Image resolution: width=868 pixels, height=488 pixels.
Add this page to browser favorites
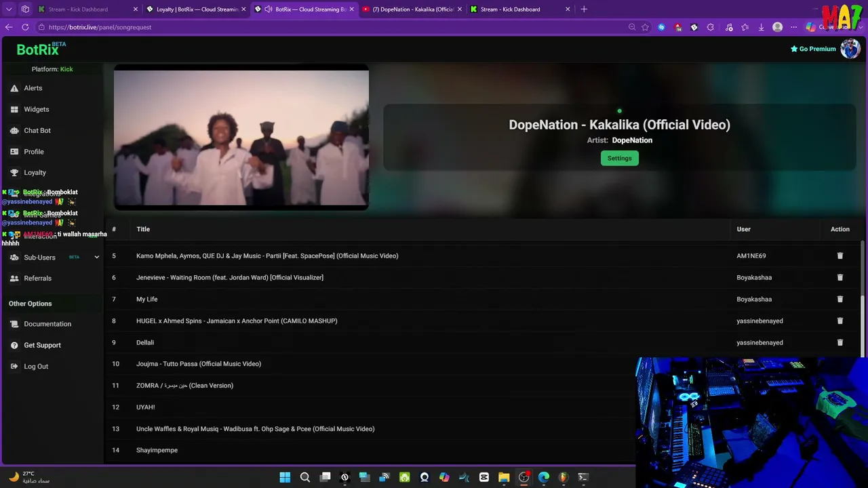pyautogui.click(x=645, y=27)
